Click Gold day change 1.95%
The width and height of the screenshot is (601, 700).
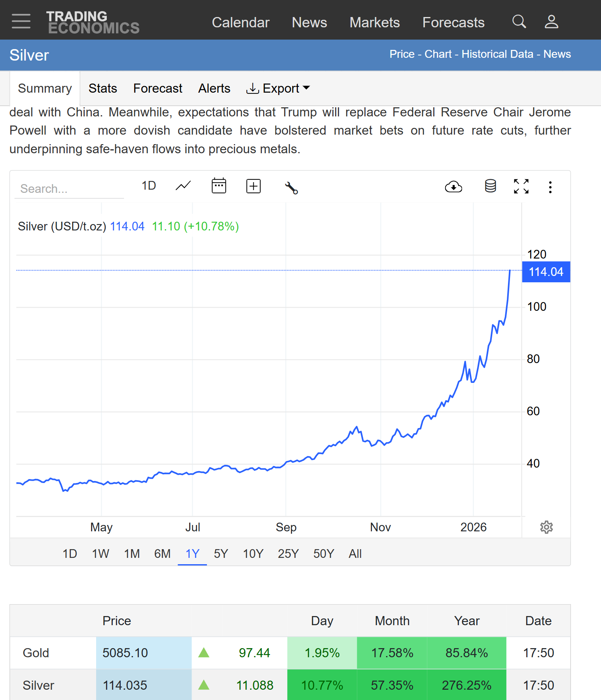(322, 653)
